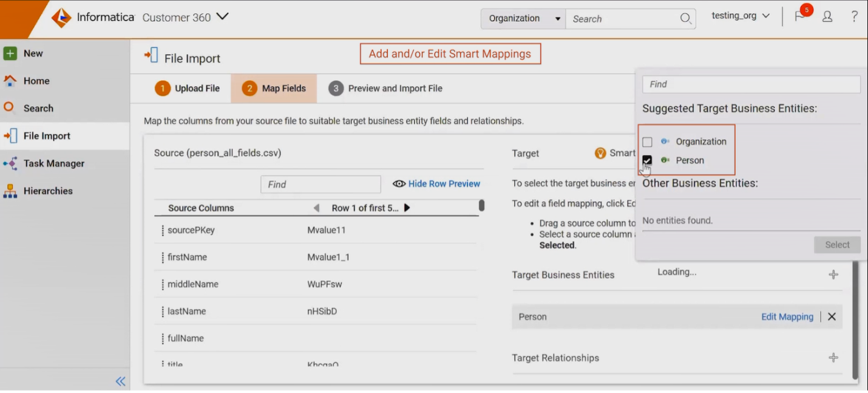Open Task Manager in the sidebar

[x=53, y=163]
